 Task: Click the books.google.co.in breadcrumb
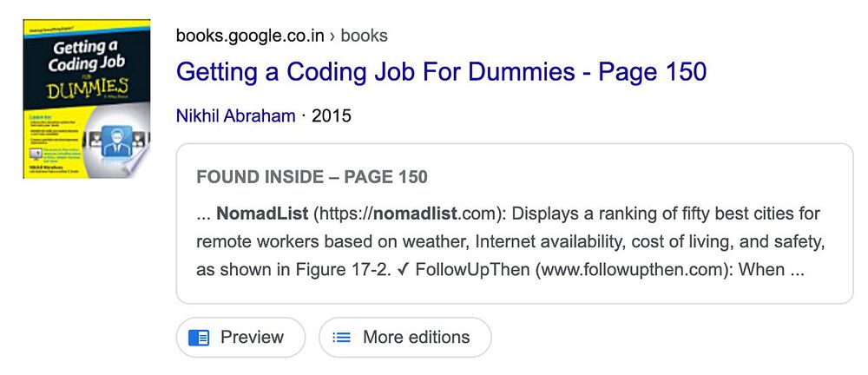(x=250, y=36)
